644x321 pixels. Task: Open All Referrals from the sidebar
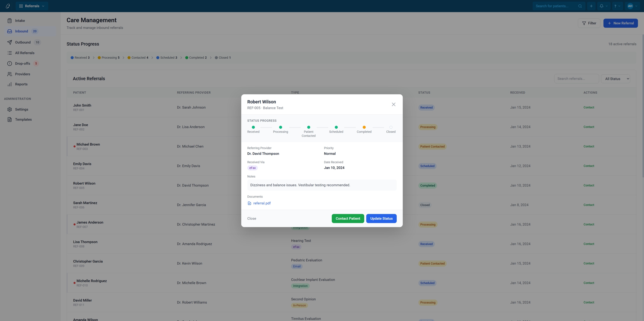tap(30, 53)
